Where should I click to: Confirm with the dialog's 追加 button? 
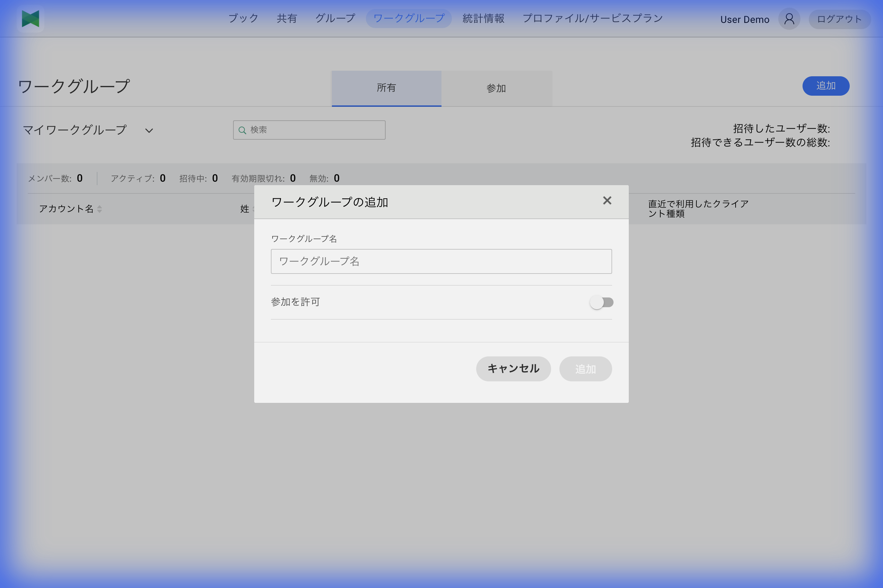(x=585, y=369)
